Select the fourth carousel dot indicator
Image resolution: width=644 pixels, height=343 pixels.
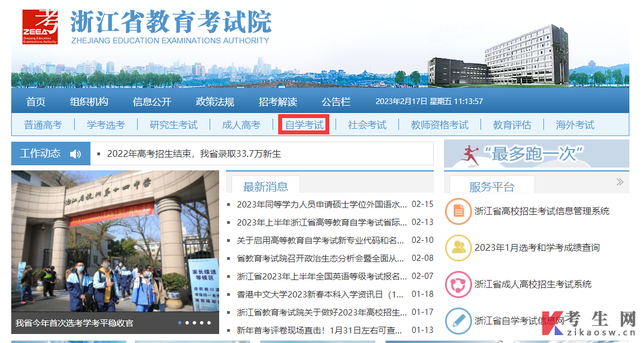tap(202, 323)
